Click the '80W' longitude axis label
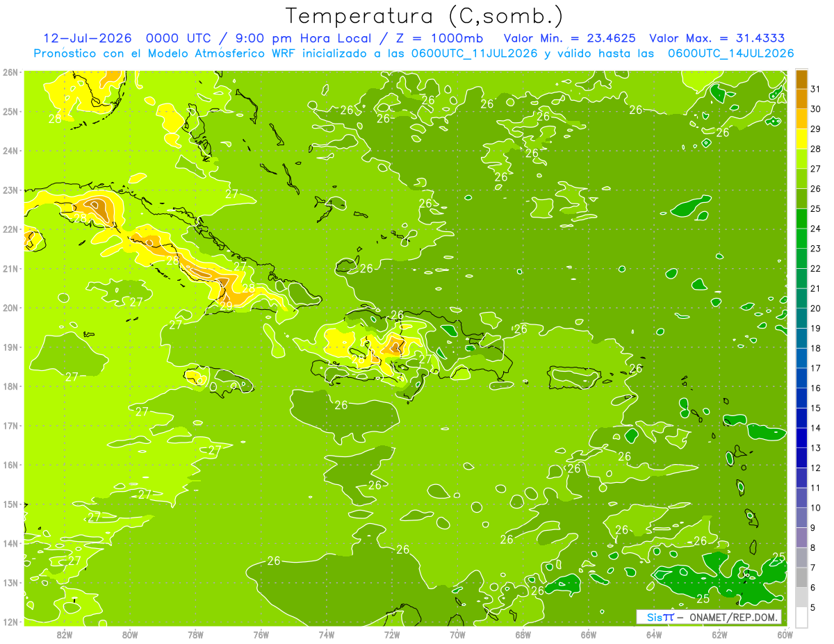The image size is (834, 644). click(x=130, y=634)
